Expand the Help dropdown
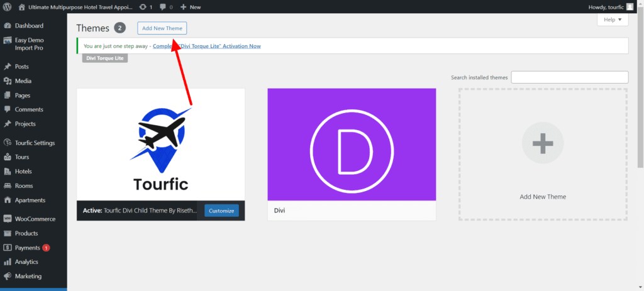This screenshot has width=644, height=291. (613, 19)
